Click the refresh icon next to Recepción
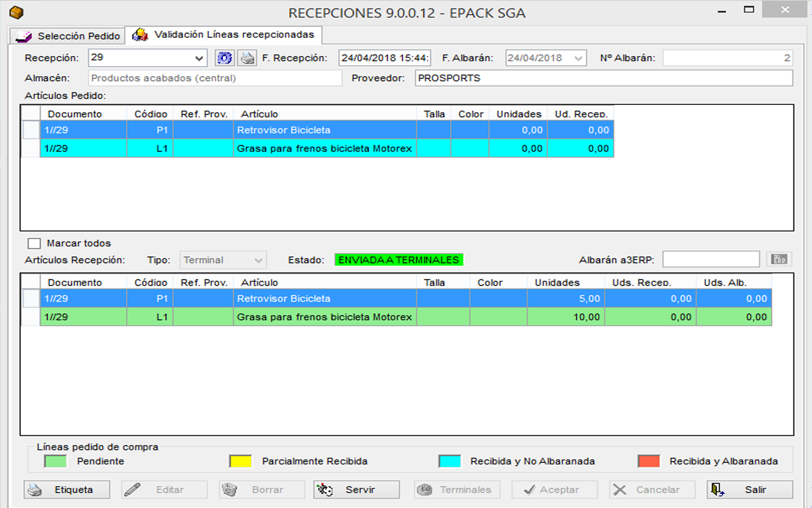 224,58
